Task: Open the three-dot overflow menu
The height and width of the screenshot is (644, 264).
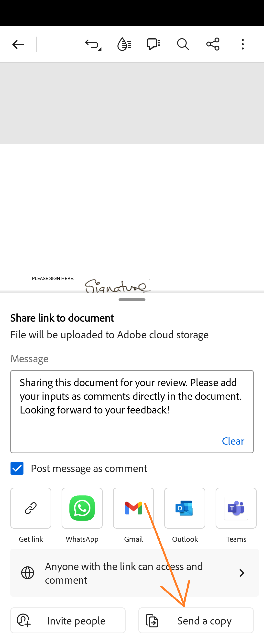Action: pyautogui.click(x=242, y=44)
